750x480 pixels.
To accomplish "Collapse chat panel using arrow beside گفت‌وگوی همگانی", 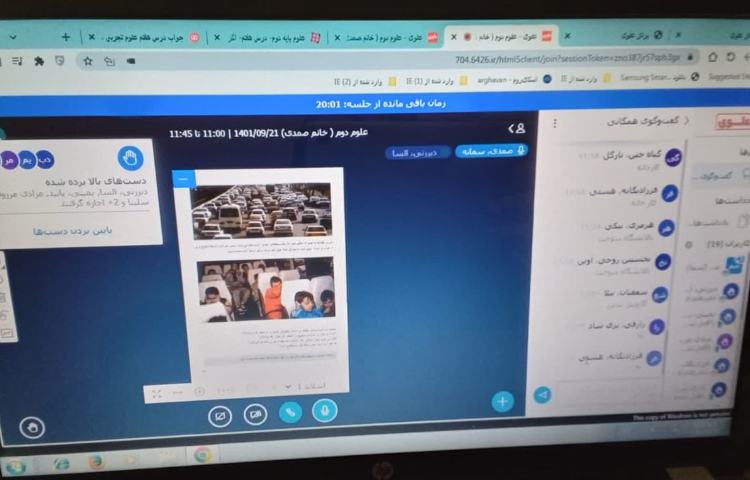I will (x=686, y=120).
